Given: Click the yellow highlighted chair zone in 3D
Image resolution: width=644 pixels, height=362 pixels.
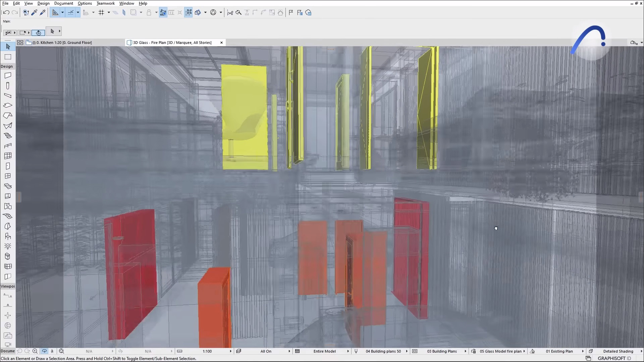Looking at the screenshot, I should coord(245,117).
